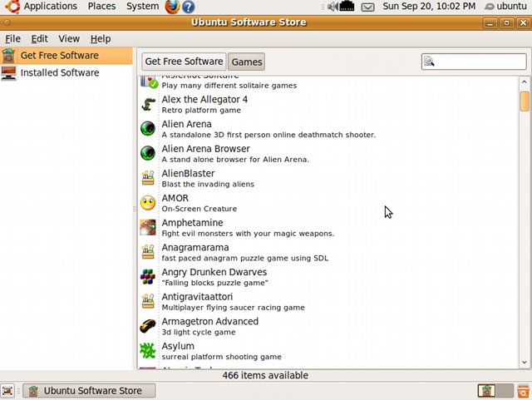Click '466 items available' status text

pos(265,376)
